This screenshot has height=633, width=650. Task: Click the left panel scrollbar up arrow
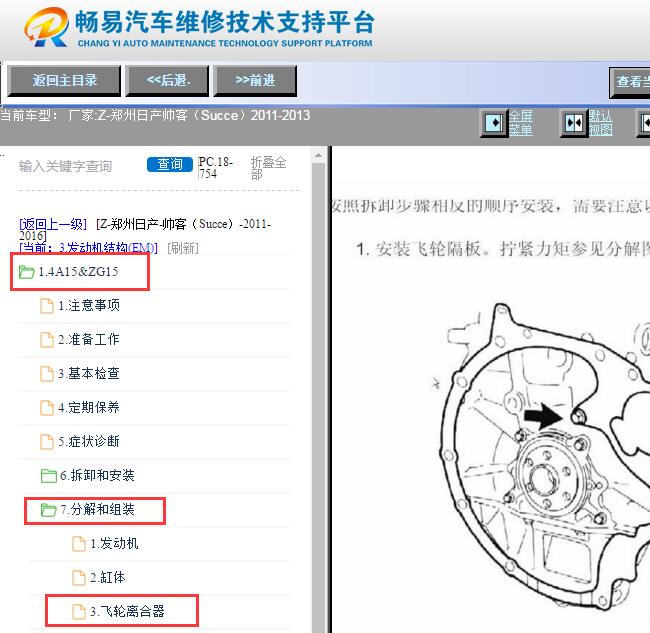[318, 156]
